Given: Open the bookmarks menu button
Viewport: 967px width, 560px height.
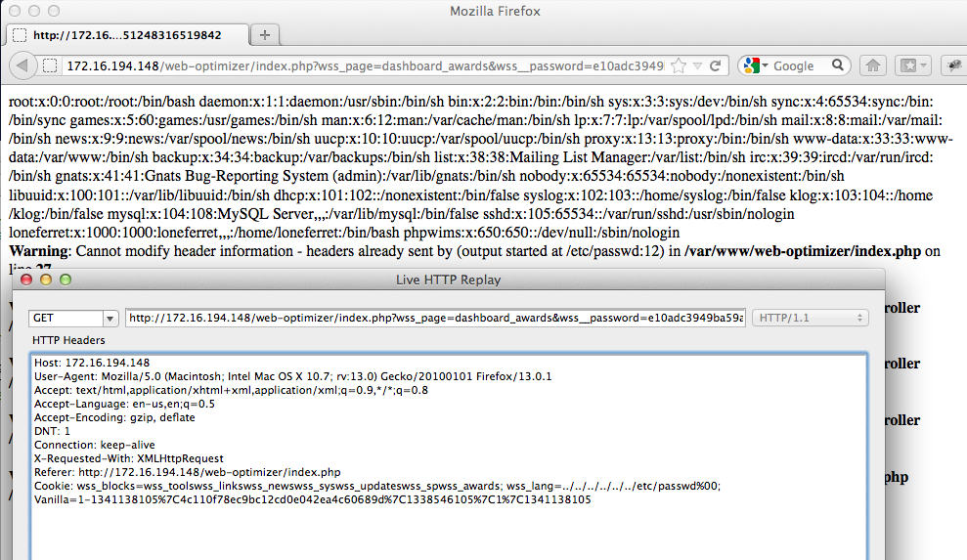Looking at the screenshot, I should click(x=913, y=65).
